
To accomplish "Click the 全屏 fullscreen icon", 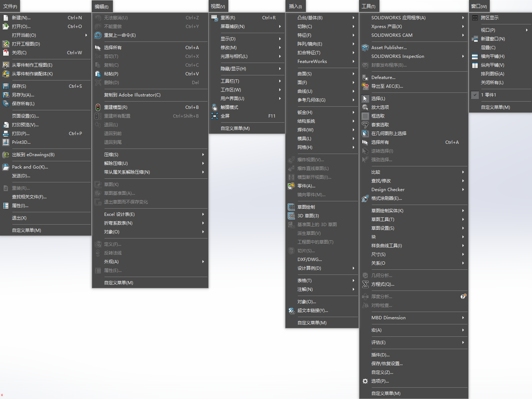I will click(x=214, y=116).
